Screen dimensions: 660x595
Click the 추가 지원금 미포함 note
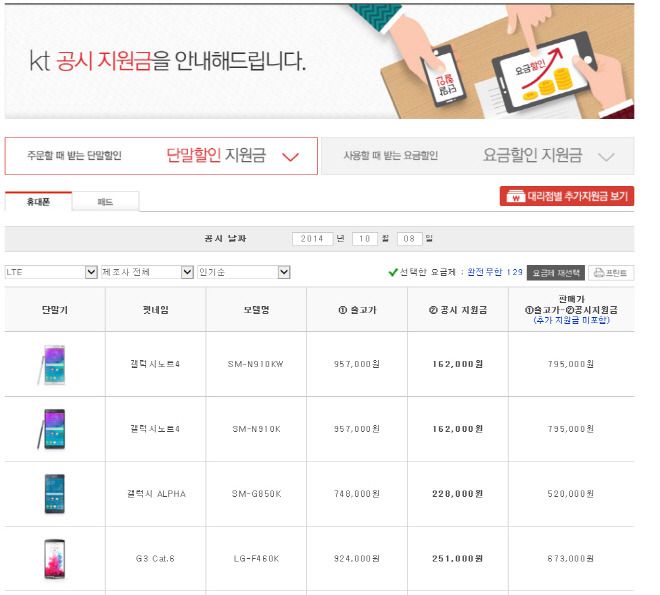(571, 320)
